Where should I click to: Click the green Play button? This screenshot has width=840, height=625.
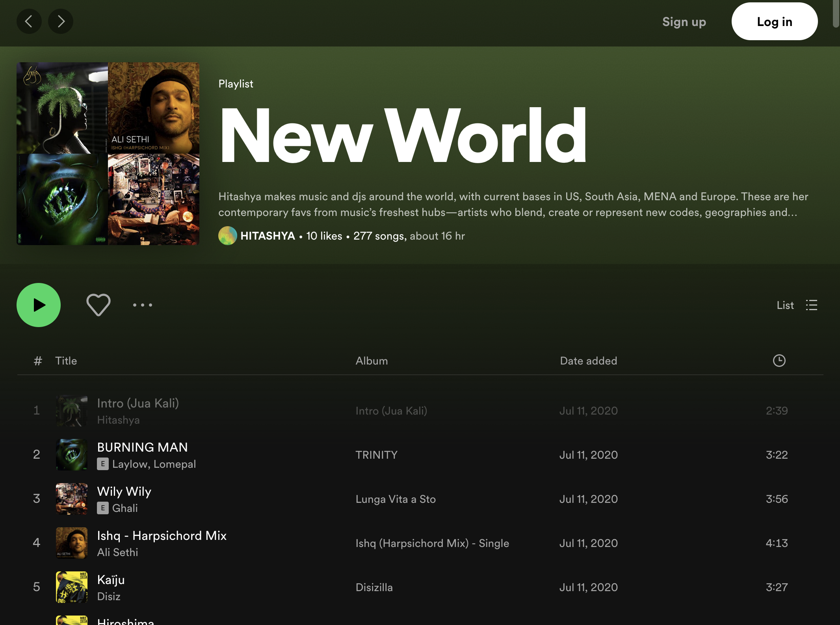pos(39,305)
